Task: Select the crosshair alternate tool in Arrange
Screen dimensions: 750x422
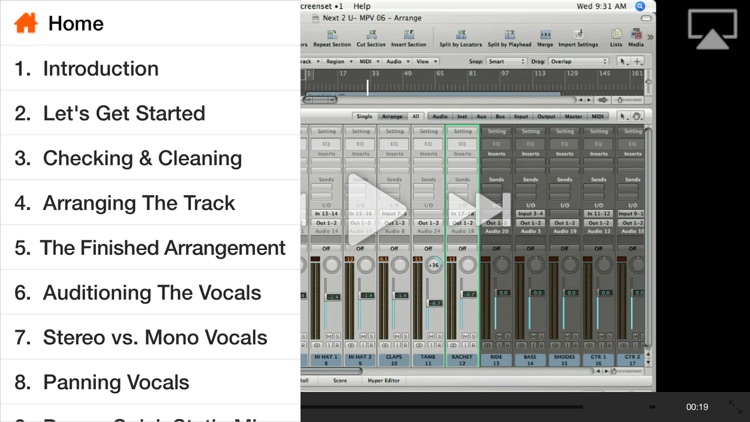Action: (x=637, y=61)
